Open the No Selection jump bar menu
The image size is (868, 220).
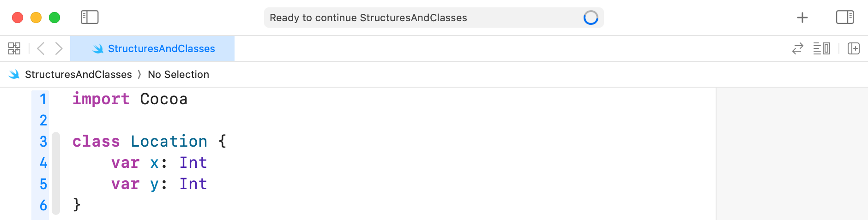point(178,74)
